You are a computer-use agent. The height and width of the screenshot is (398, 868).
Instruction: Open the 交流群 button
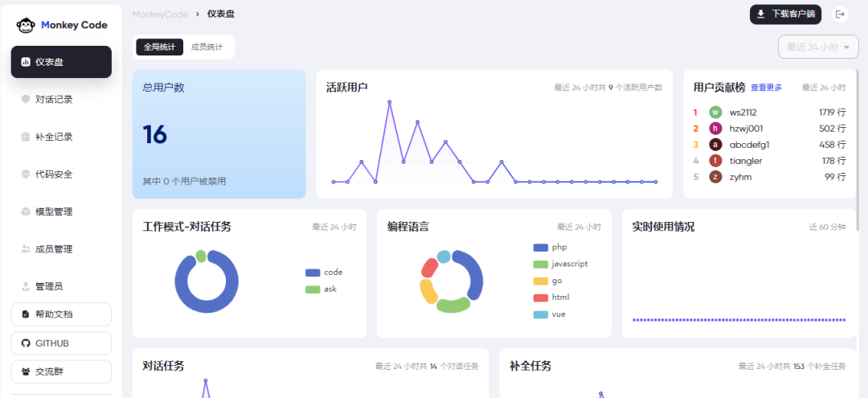pyautogui.click(x=61, y=372)
